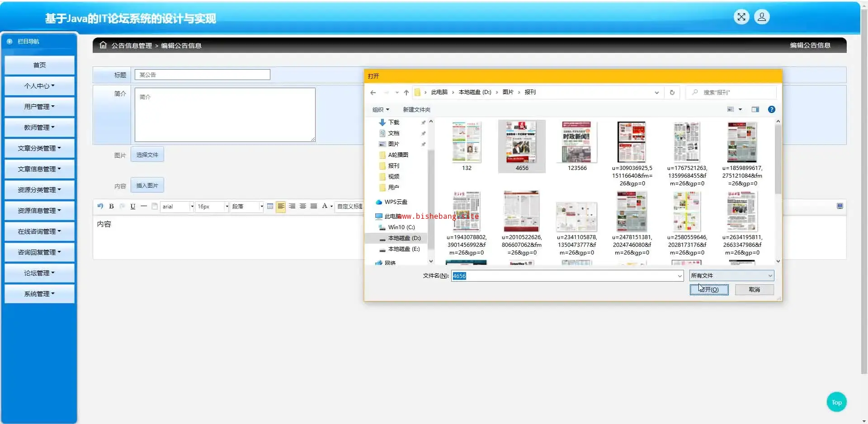
Task: Open WPS云盘 in the navigation tree
Action: click(x=396, y=202)
